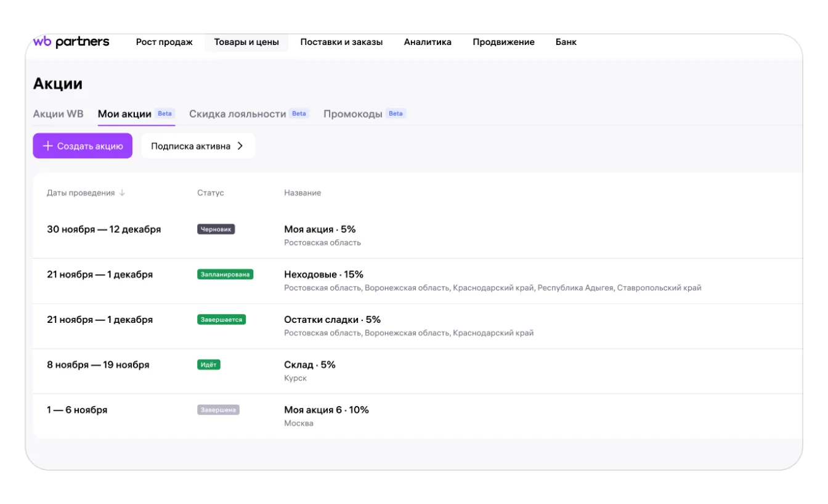This screenshot has width=828, height=504.
Task: Open Продвижение menu
Action: pos(503,42)
